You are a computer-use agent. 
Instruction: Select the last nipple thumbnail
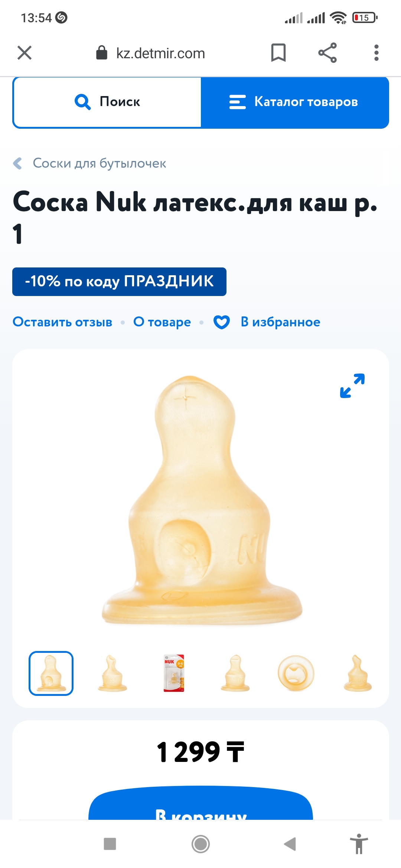point(358,673)
